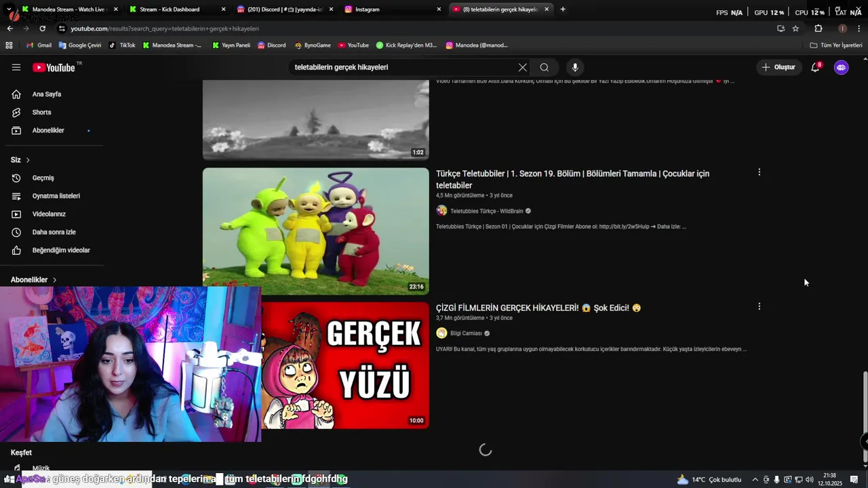Open Daha sonra izle list
The image size is (868, 488).
click(54, 232)
